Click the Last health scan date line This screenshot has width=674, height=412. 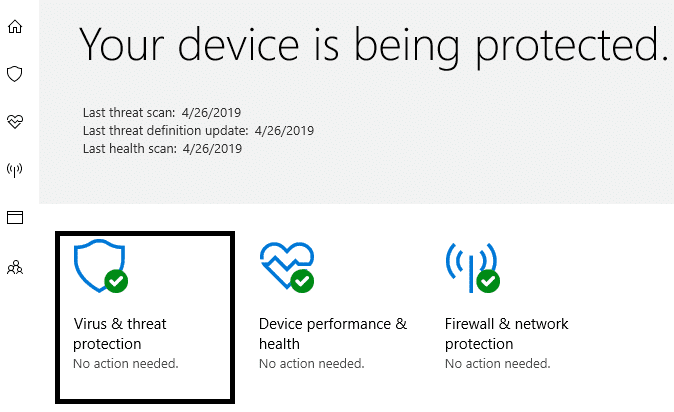(162, 148)
